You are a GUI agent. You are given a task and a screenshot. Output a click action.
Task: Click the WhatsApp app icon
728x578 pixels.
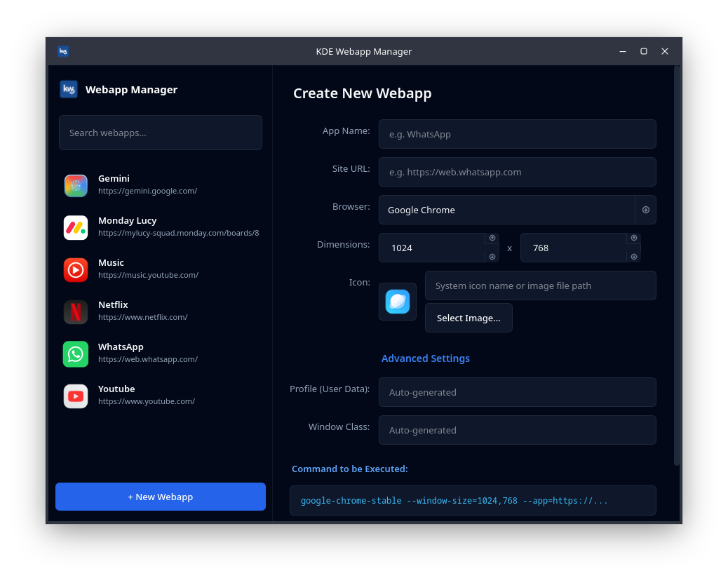[x=76, y=354]
